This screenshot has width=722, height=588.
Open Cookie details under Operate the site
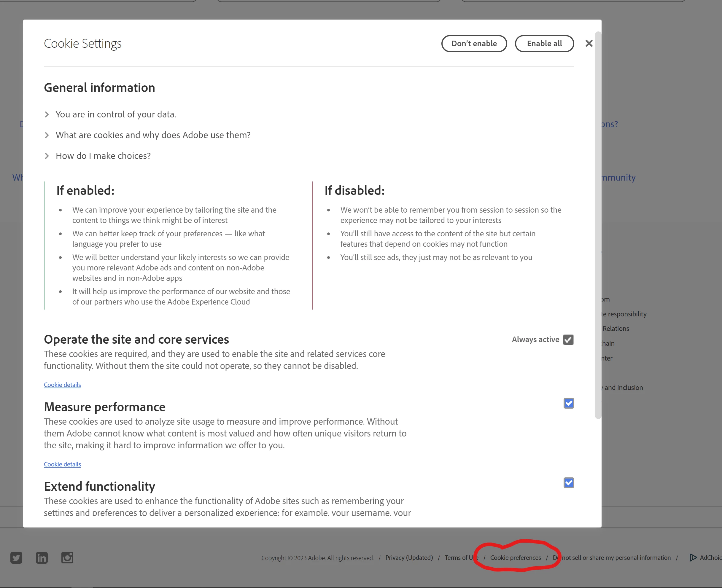click(x=62, y=385)
